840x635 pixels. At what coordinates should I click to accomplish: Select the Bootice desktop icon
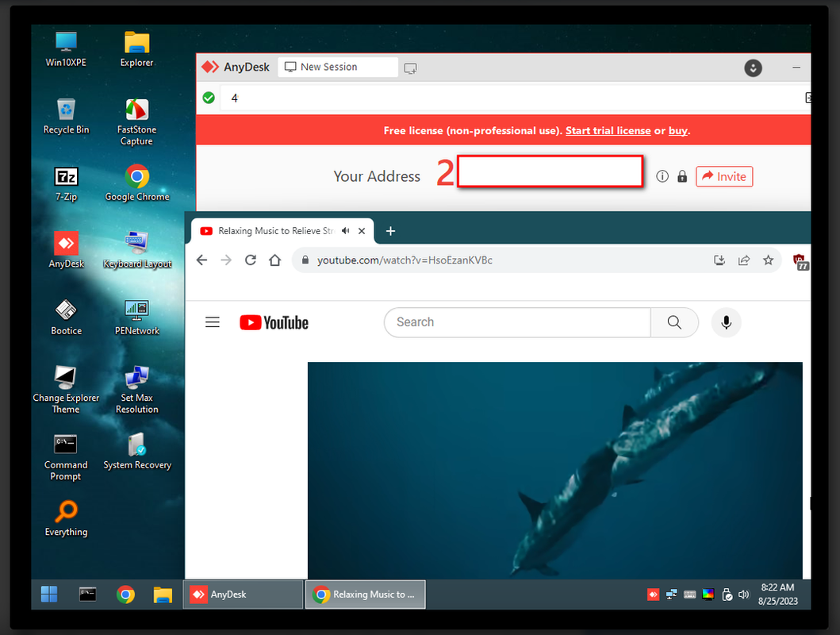[66, 317]
